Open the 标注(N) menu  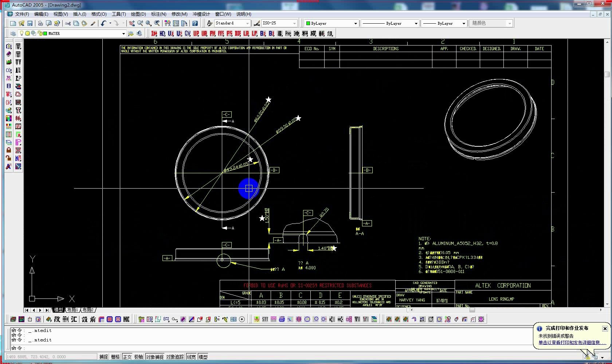(x=158, y=14)
